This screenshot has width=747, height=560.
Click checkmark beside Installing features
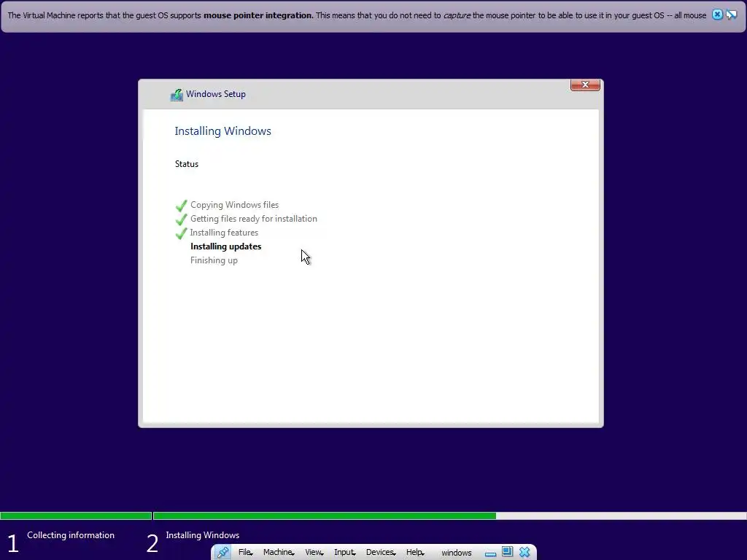[181, 233]
